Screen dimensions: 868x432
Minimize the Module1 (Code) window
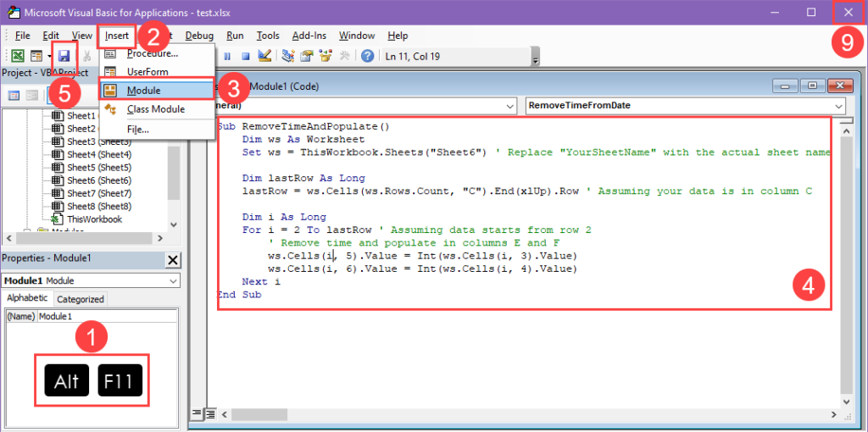(786, 86)
